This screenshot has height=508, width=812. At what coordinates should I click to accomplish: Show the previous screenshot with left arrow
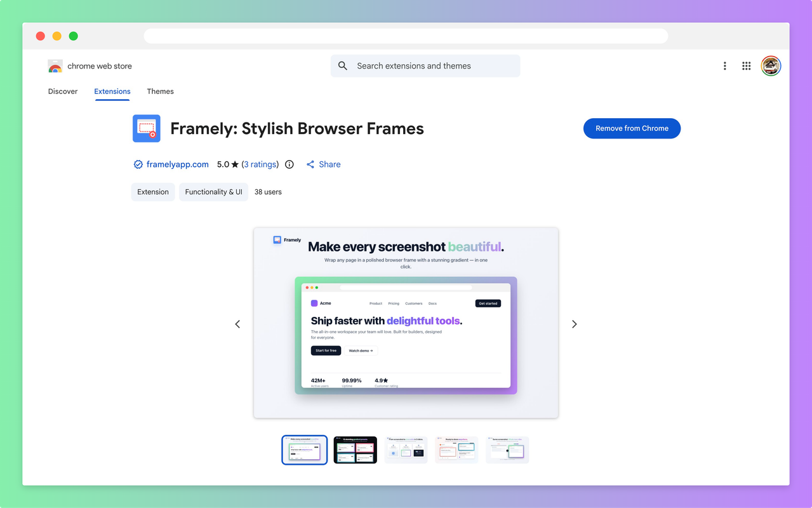coord(237,324)
